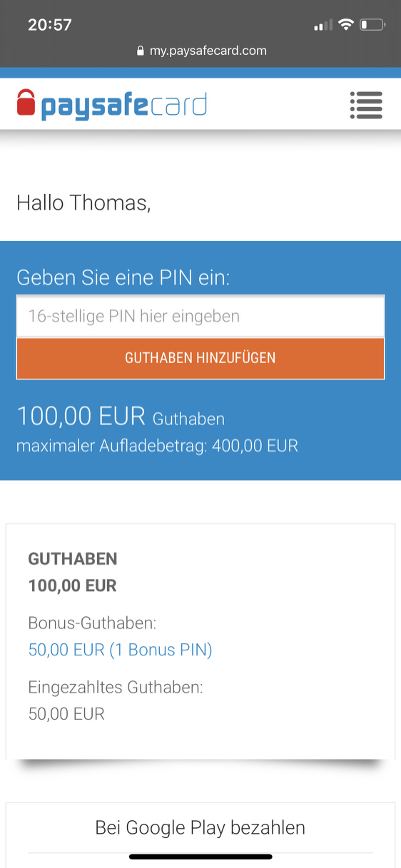Open the 50,00 EUR (1 Bonus PIN) link
This screenshot has height=868, width=401.
120,650
